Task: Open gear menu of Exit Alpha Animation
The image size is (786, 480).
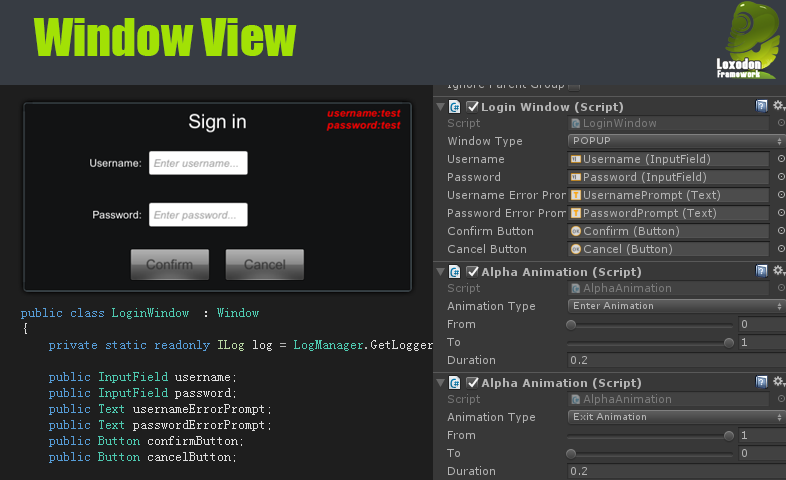Action: 778,382
